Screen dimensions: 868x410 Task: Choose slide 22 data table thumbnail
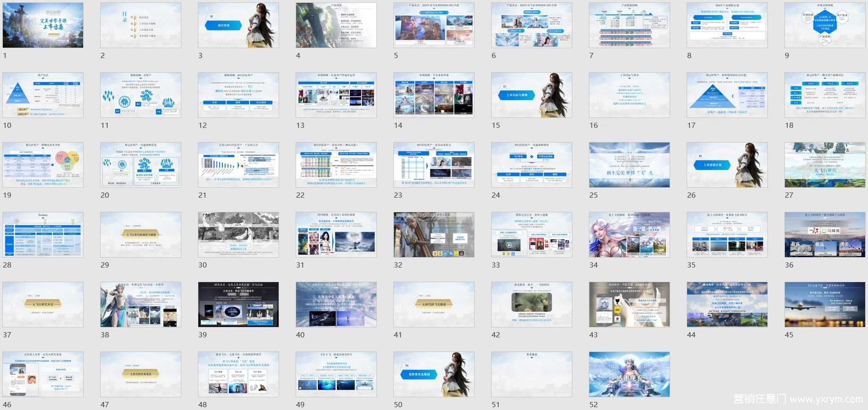pos(336,165)
